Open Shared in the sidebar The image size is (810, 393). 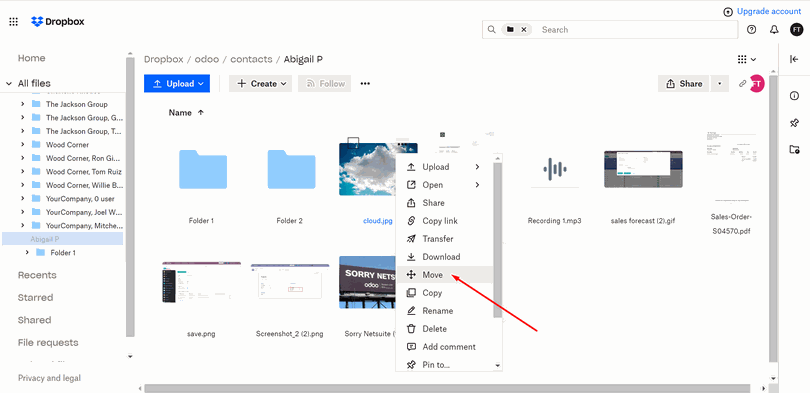click(35, 320)
